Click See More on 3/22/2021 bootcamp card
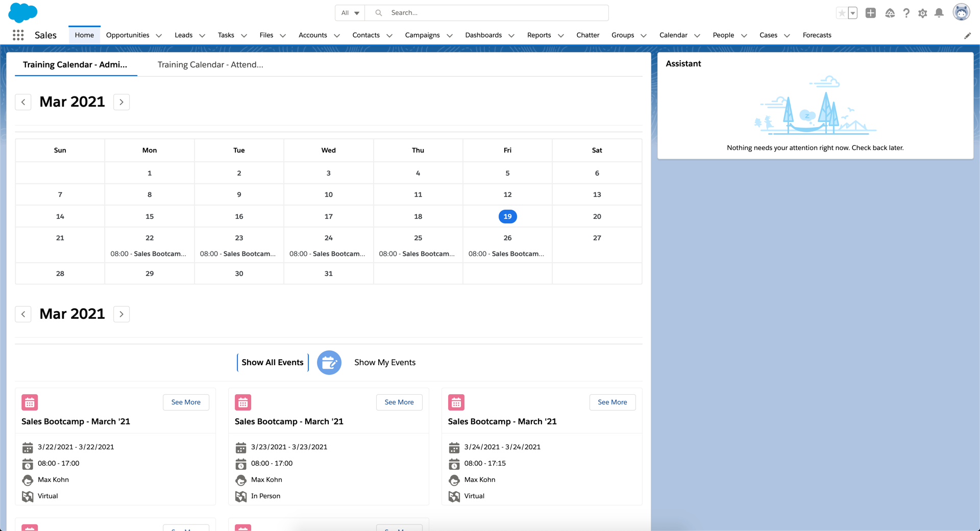Image resolution: width=980 pixels, height=531 pixels. pos(186,402)
